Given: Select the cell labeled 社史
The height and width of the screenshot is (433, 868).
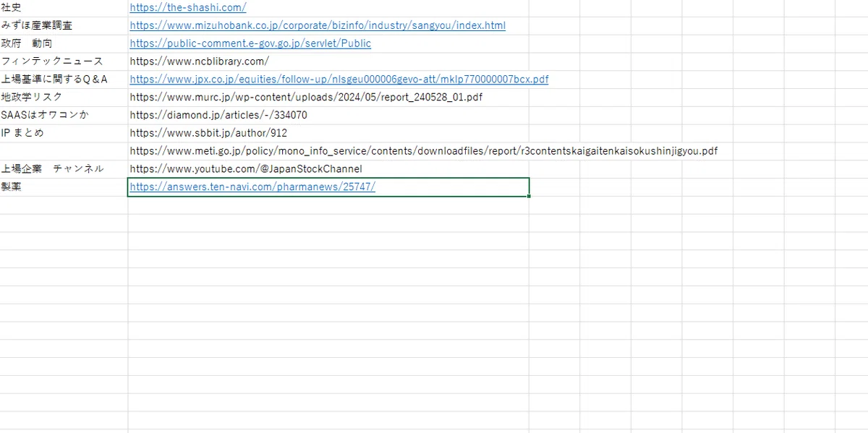Looking at the screenshot, I should (x=64, y=7).
